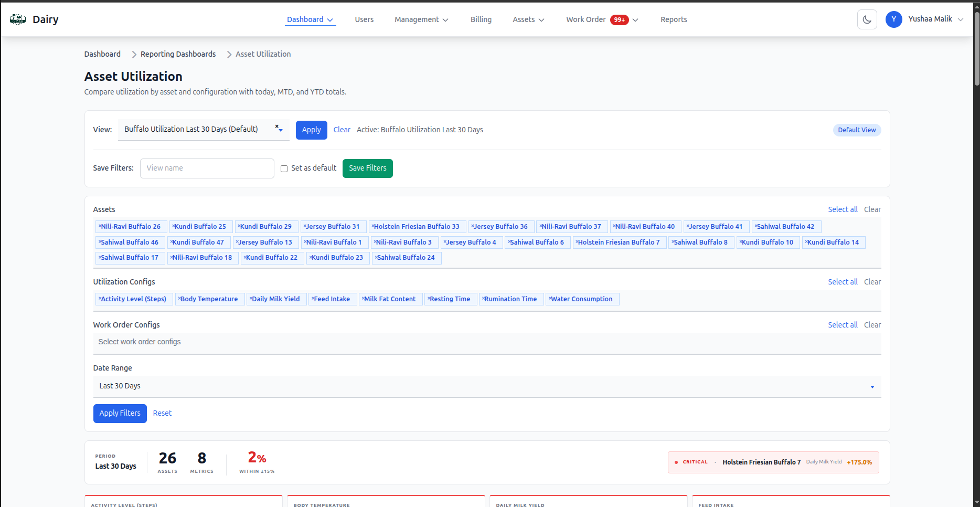Clear Work Order Configs selections
Screen dimensions: 980x507
[872, 325]
